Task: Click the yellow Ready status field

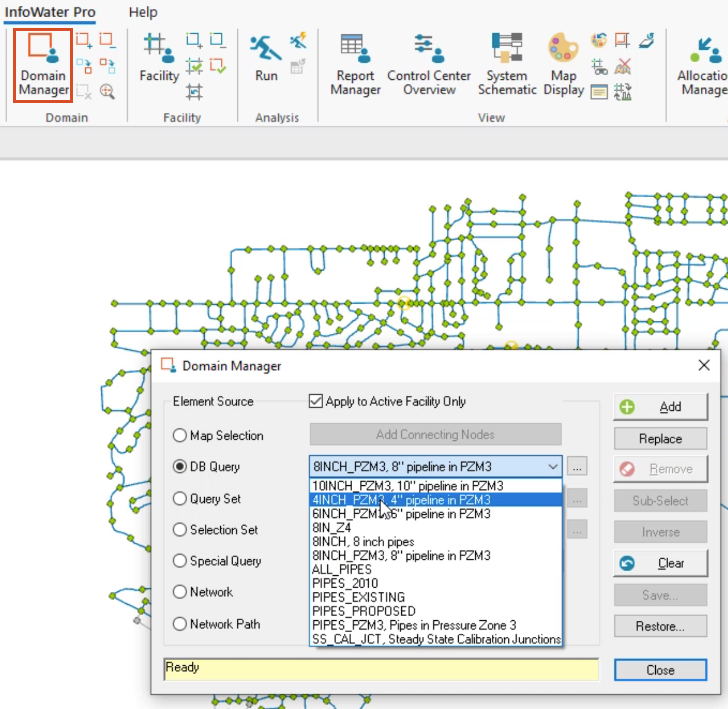Action: click(381, 669)
